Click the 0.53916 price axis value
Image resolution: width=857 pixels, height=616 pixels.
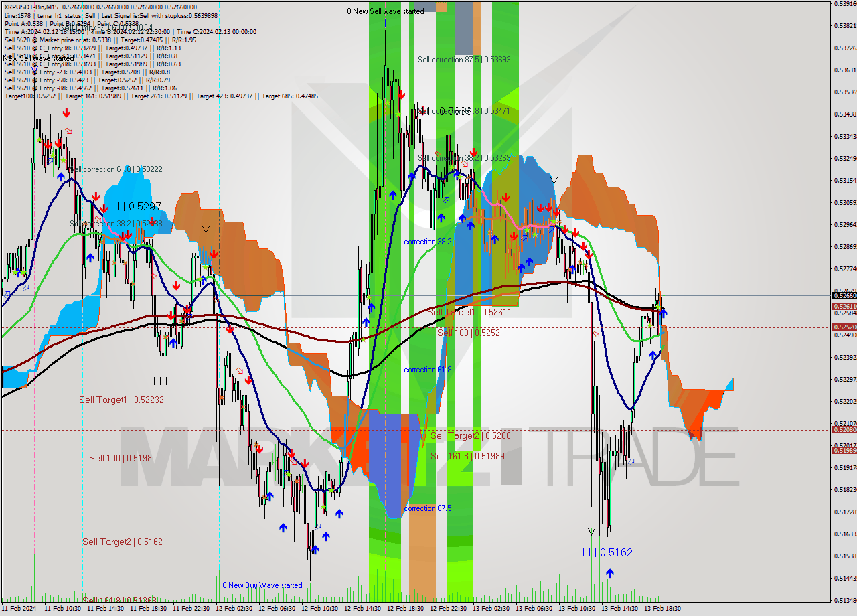pos(845,4)
